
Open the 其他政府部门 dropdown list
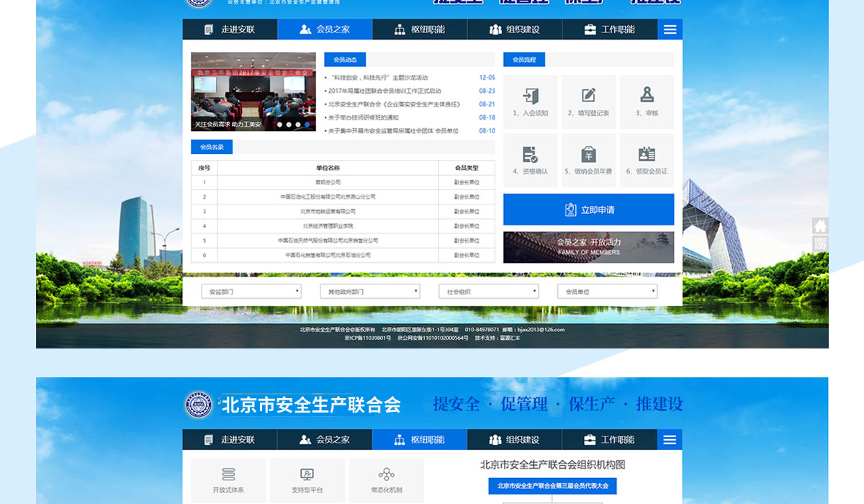click(x=369, y=292)
